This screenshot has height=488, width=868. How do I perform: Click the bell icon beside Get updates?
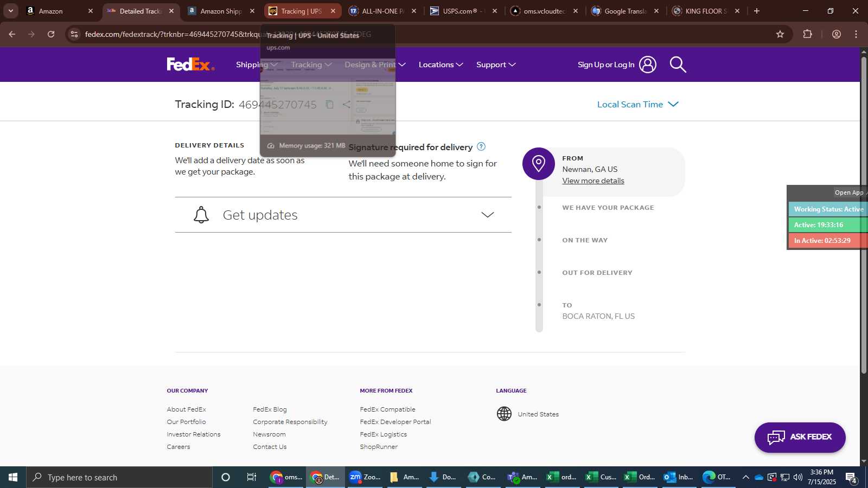(x=201, y=215)
